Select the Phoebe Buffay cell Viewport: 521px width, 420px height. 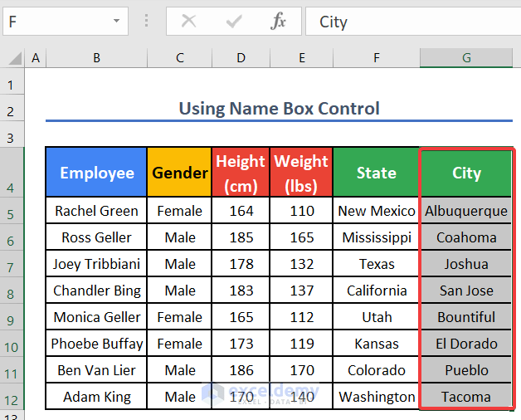96,344
